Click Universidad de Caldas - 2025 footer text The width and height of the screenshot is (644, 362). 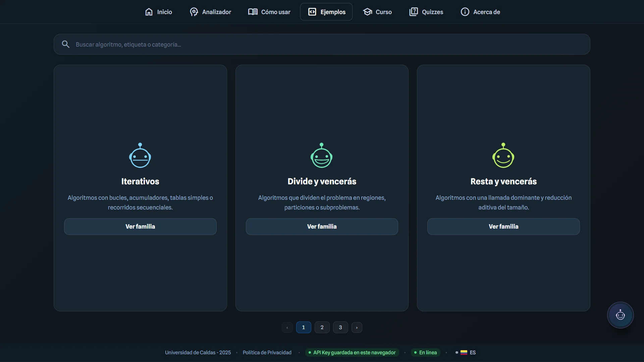[x=198, y=353]
